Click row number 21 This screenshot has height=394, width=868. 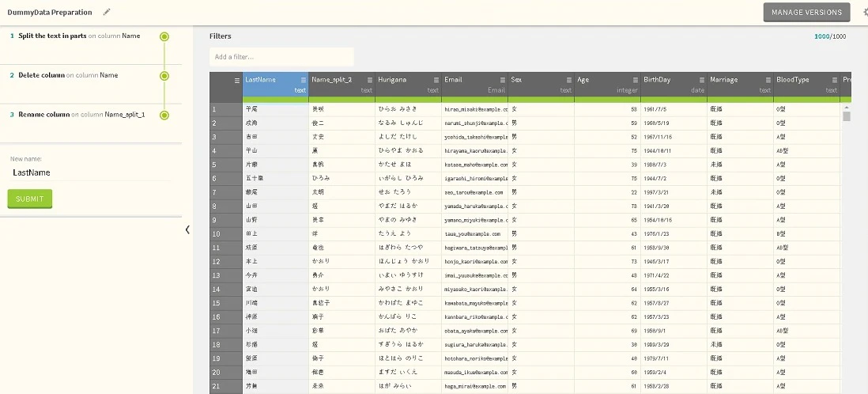(226, 386)
